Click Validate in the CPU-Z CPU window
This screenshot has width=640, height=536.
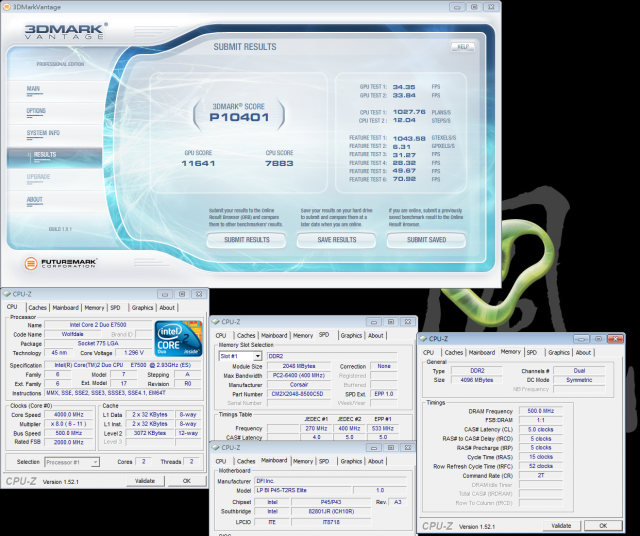145,481
